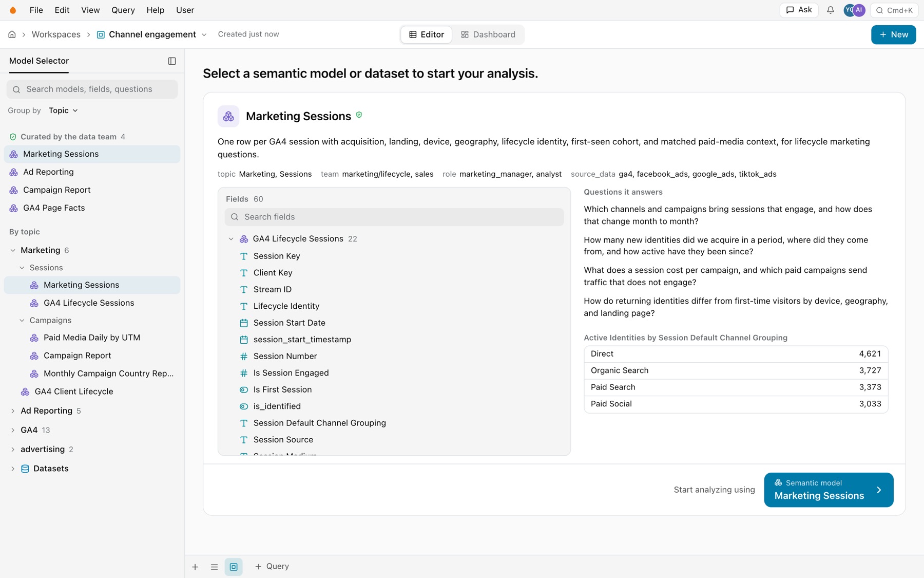Click the Datasets database icon
The image size is (924, 578).
point(25,469)
